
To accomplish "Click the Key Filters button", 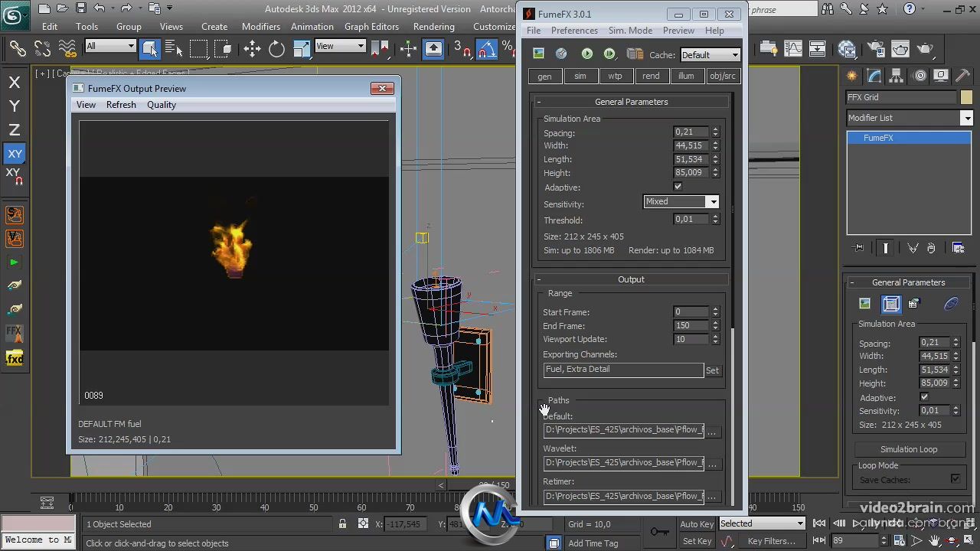I will (771, 541).
